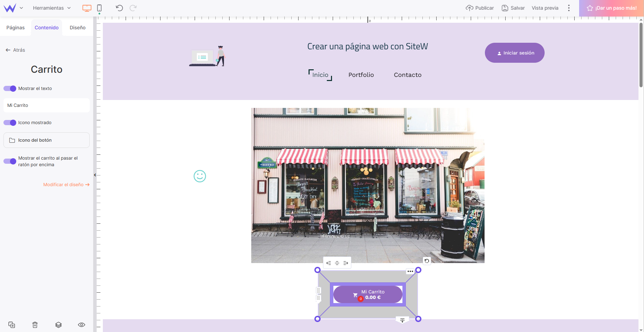The width and height of the screenshot is (644, 332).
Task: Click the smiley face icon
Action: click(x=200, y=176)
